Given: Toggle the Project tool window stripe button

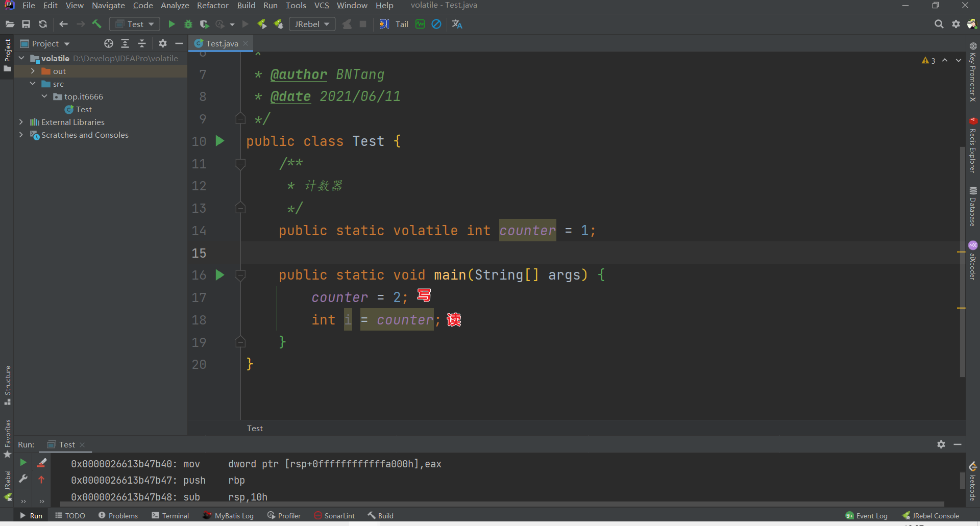Looking at the screenshot, I should click(7, 55).
